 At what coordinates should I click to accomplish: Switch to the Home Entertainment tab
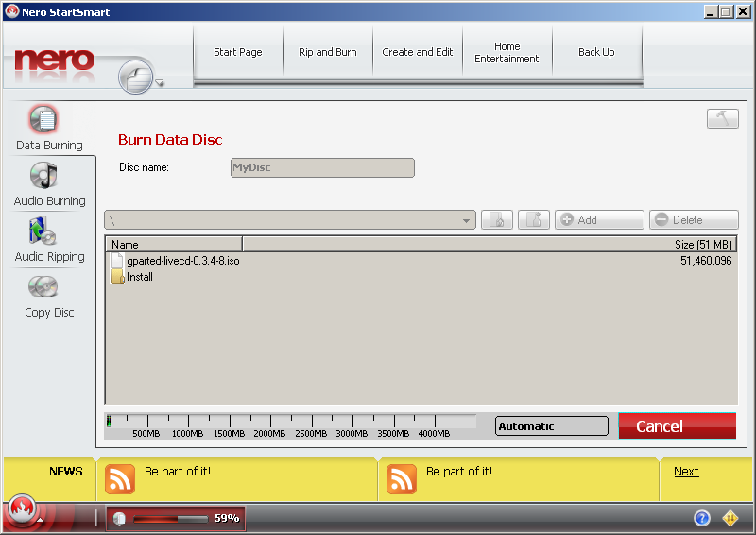(x=507, y=52)
